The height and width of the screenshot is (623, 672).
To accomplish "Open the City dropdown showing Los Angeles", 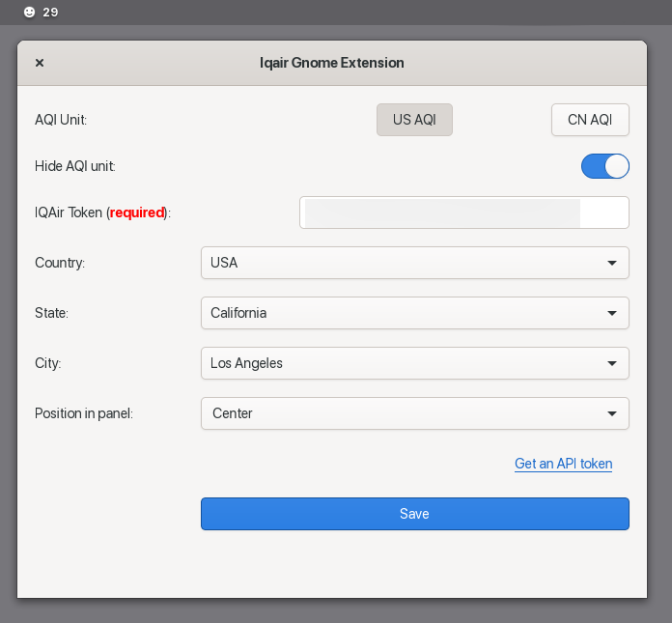I will 415,363.
